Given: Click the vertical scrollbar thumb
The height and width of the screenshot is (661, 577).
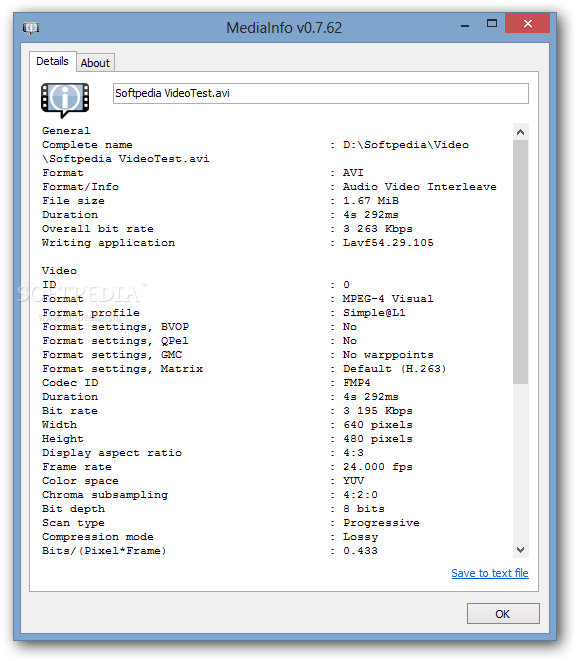Looking at the screenshot, I should (521, 262).
